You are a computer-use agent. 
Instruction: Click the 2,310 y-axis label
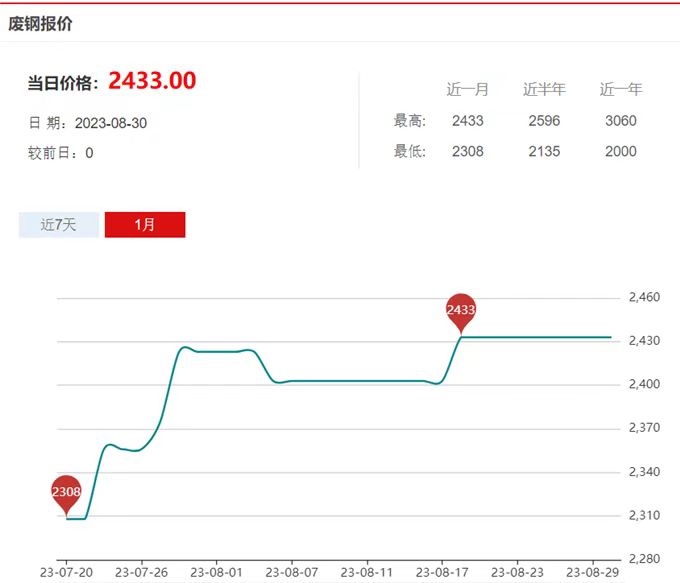644,515
